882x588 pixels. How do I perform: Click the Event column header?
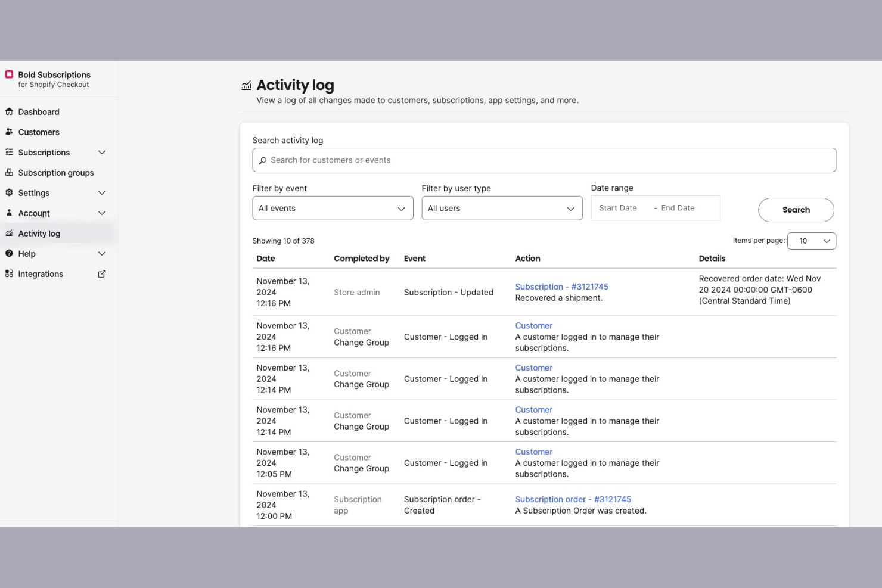[x=415, y=259]
